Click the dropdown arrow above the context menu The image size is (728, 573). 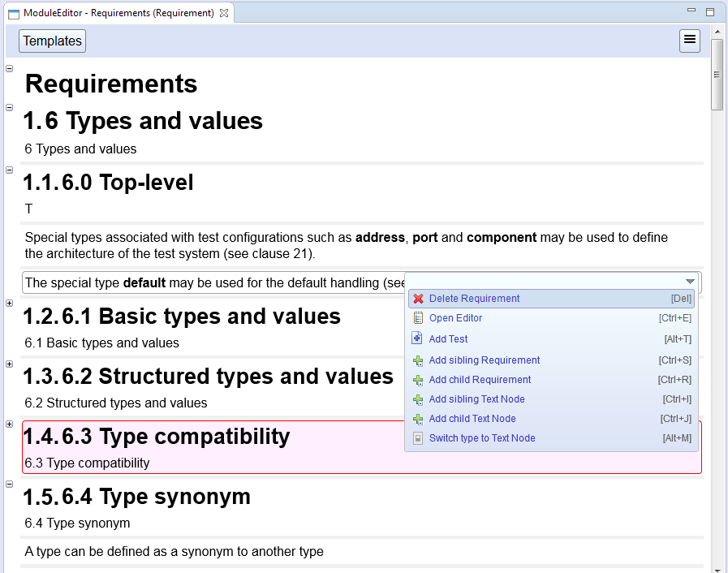(x=690, y=282)
